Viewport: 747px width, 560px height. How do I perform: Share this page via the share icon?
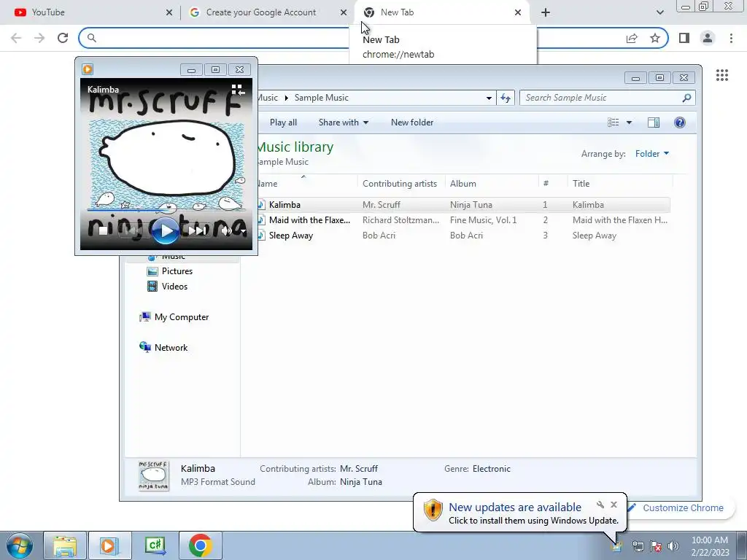(x=632, y=38)
